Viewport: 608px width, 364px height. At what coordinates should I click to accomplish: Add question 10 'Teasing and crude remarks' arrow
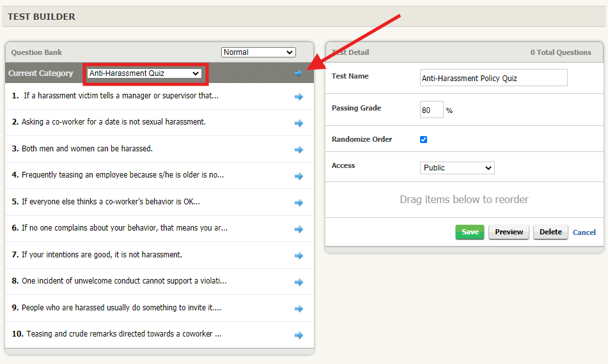tap(299, 335)
